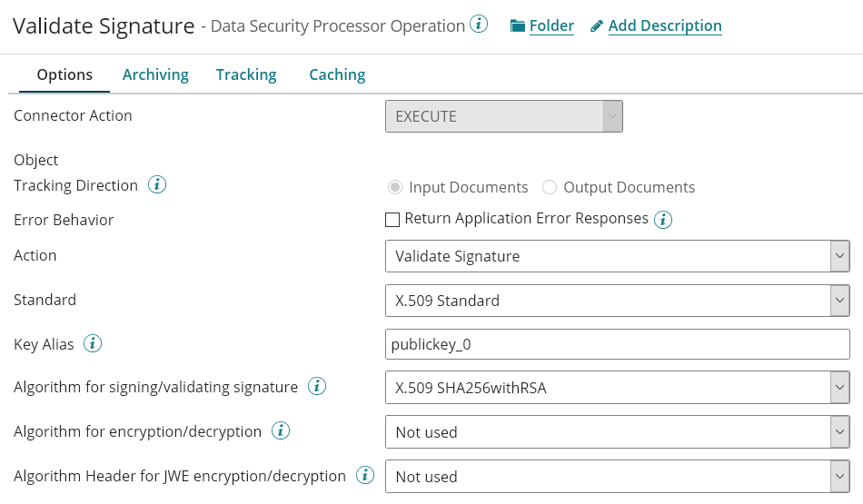
Task: Open the X.509 SHA256withRSA algorithm dropdown
Action: click(617, 389)
